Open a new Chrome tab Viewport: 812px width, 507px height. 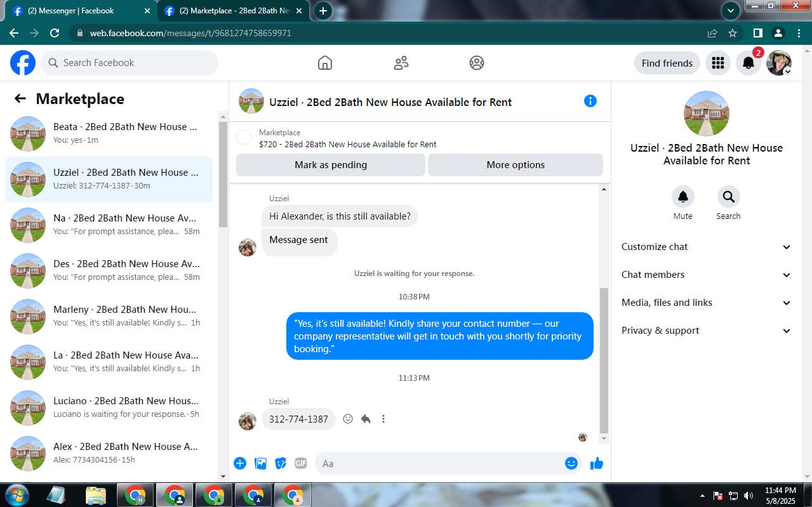323,11
